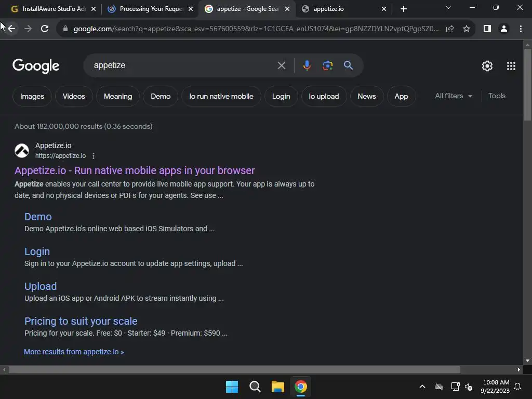The image size is (532, 399).
Task: Open the Appetize.io result options menu
Action: pos(94,156)
